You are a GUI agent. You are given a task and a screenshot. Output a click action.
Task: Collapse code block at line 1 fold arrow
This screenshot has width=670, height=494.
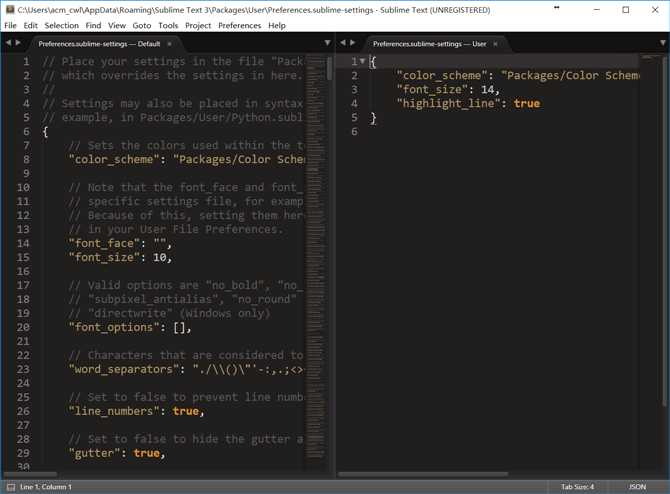[362, 61]
